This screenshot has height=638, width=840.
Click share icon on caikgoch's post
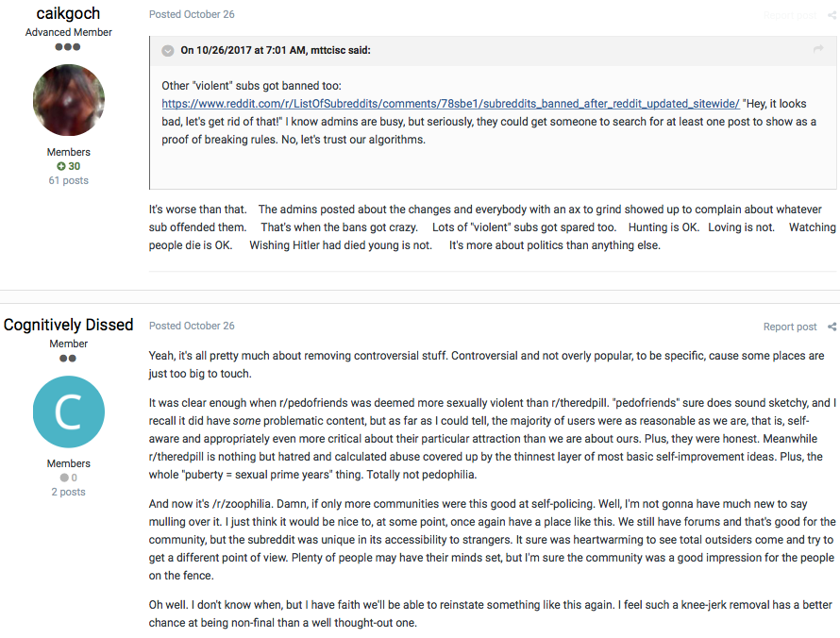point(832,15)
